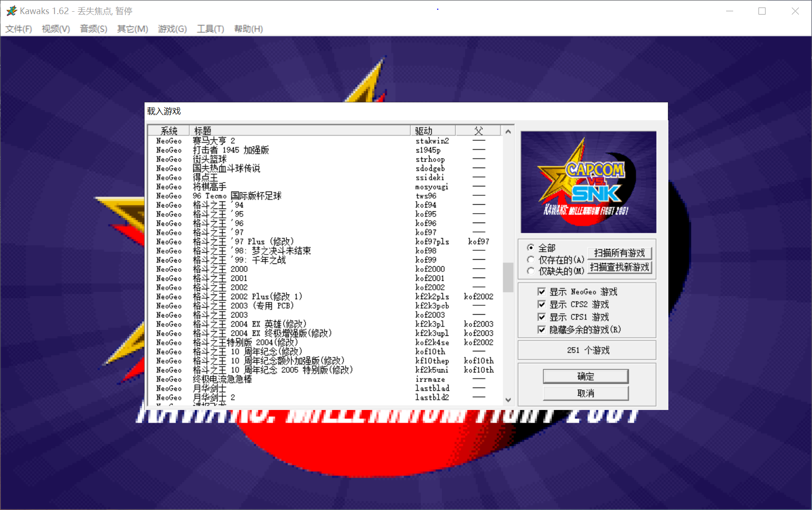Image resolution: width=812 pixels, height=510 pixels.
Task: Select the 全部 radio button
Action: [x=530, y=247]
